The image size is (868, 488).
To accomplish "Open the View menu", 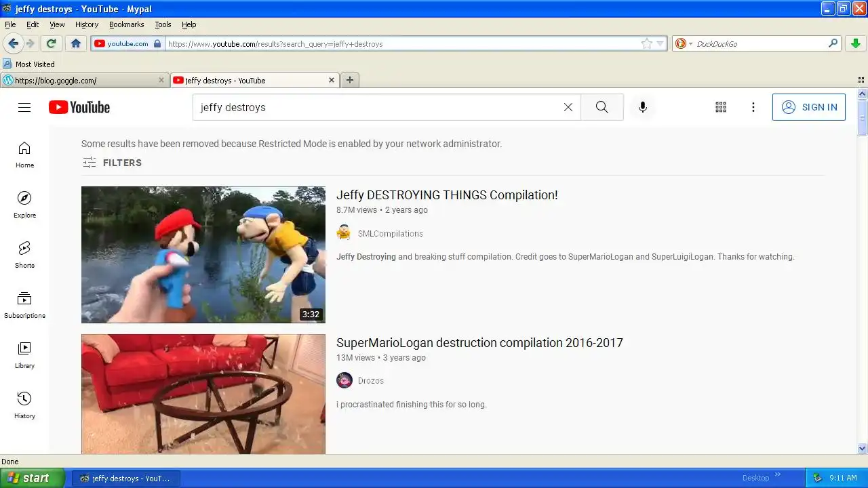I will [57, 24].
